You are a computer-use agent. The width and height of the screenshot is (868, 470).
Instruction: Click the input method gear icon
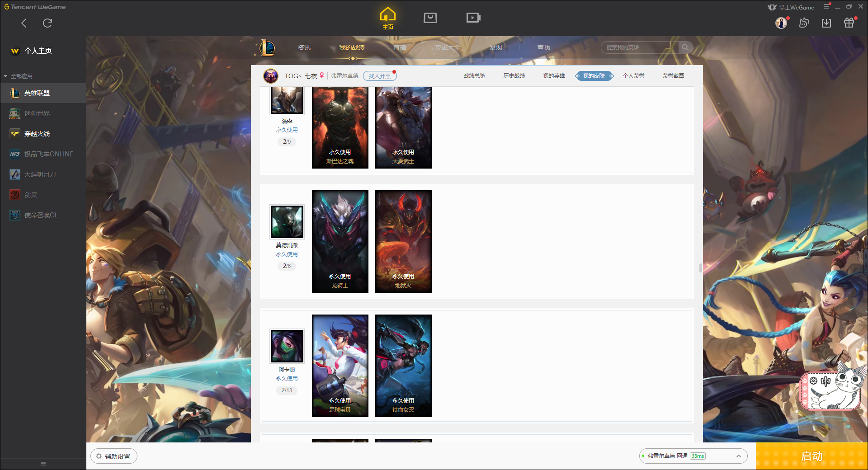(813, 381)
